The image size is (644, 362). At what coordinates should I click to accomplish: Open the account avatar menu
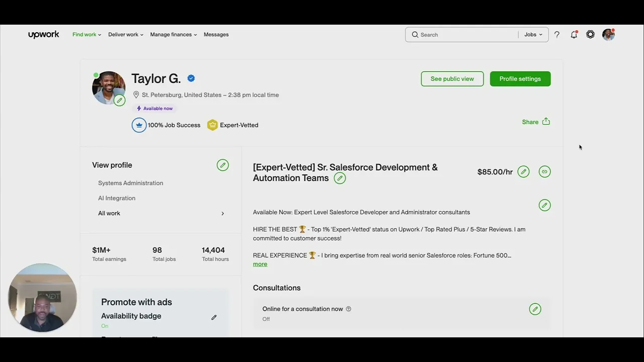(x=609, y=35)
